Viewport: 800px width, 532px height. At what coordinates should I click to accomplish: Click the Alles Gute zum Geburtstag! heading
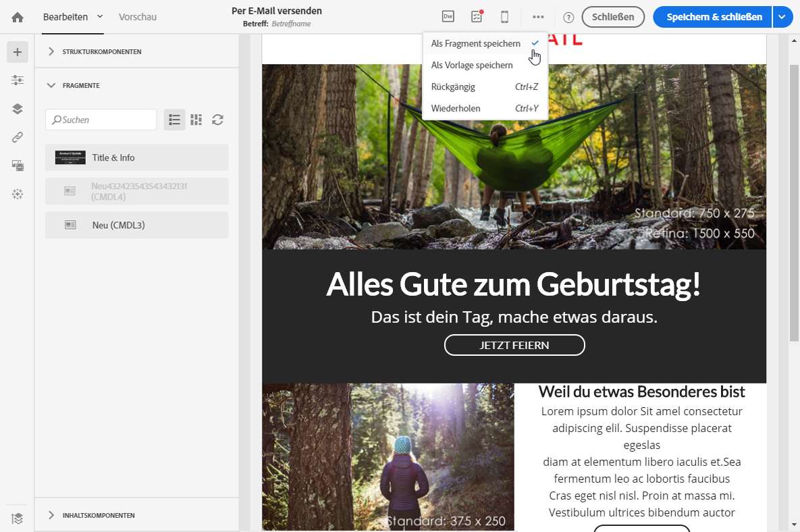[513, 285]
